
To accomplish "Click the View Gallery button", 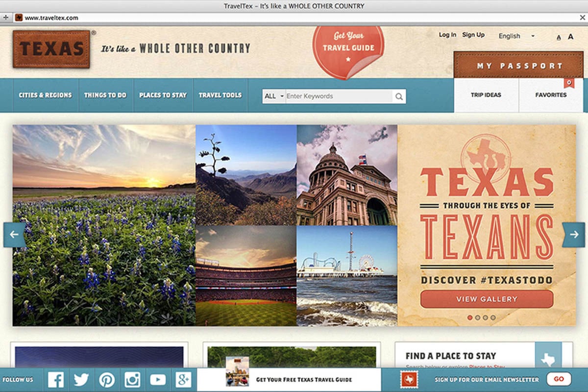I will click(487, 299).
